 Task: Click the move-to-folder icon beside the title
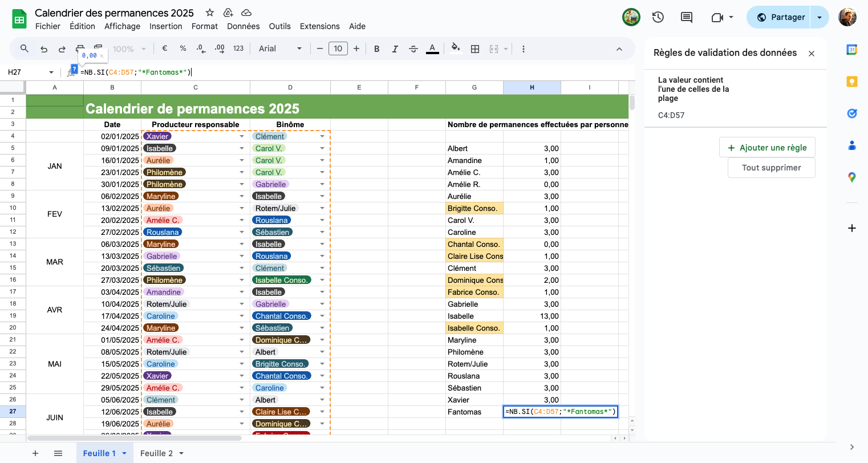tap(228, 13)
